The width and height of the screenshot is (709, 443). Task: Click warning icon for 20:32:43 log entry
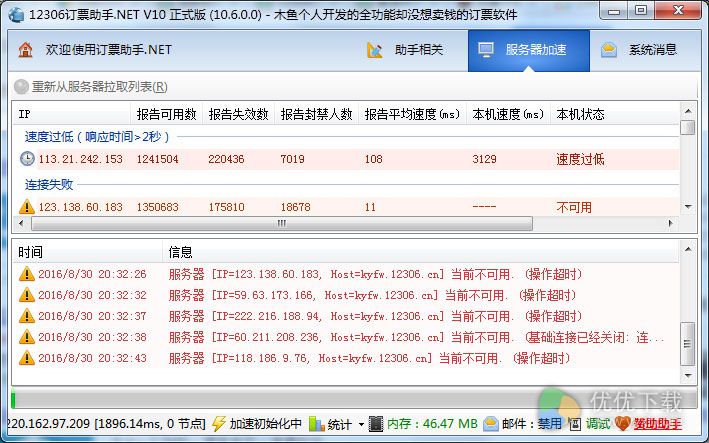click(27, 358)
